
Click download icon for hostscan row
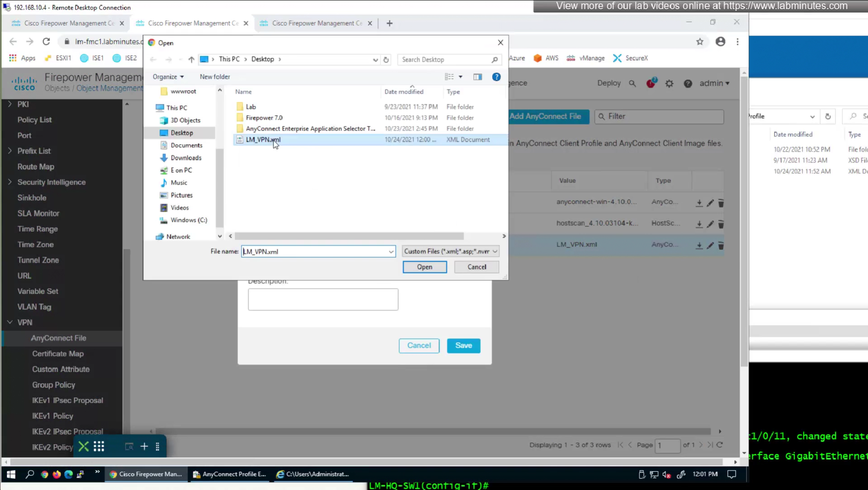(x=699, y=224)
